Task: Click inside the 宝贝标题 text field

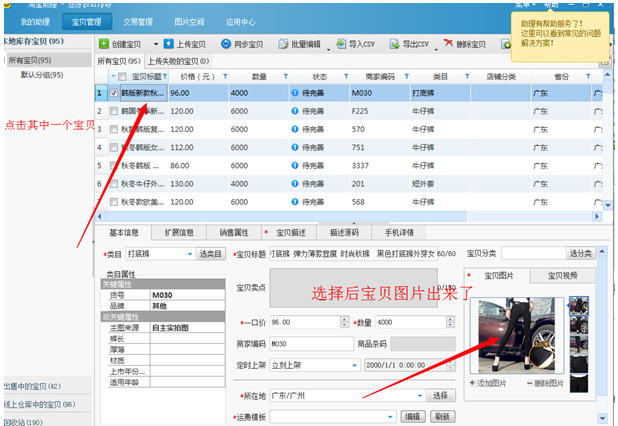Action: coord(353,254)
